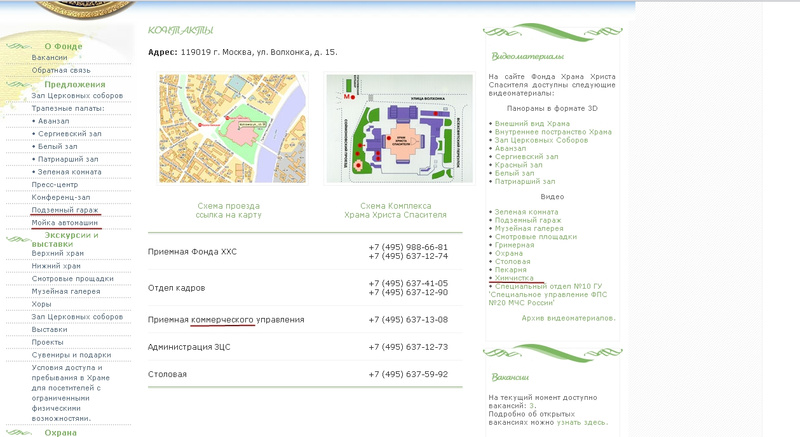Open Нижний храм page
800x437 pixels.
[56, 266]
